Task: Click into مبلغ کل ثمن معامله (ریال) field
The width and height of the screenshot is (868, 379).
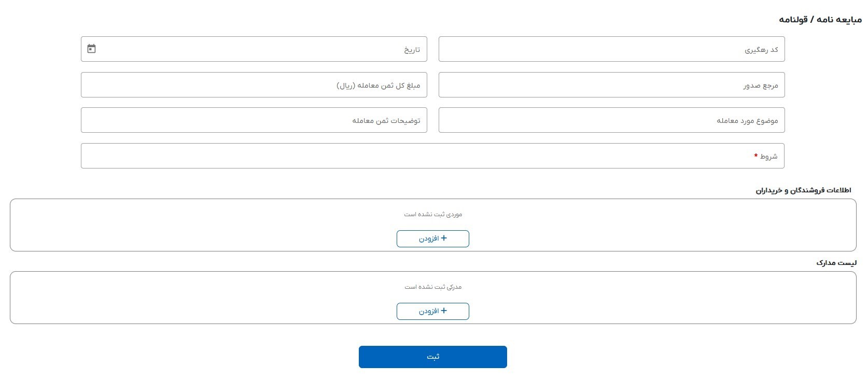Action: click(x=254, y=85)
